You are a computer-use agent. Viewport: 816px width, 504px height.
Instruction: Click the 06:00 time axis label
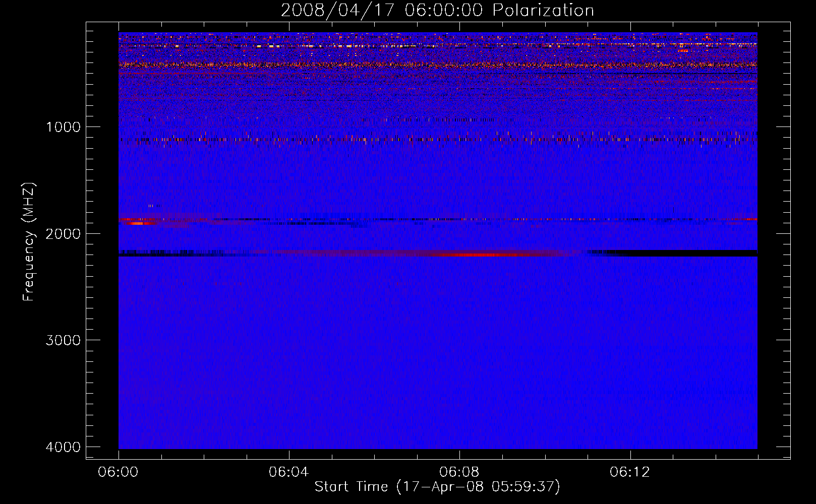point(118,472)
